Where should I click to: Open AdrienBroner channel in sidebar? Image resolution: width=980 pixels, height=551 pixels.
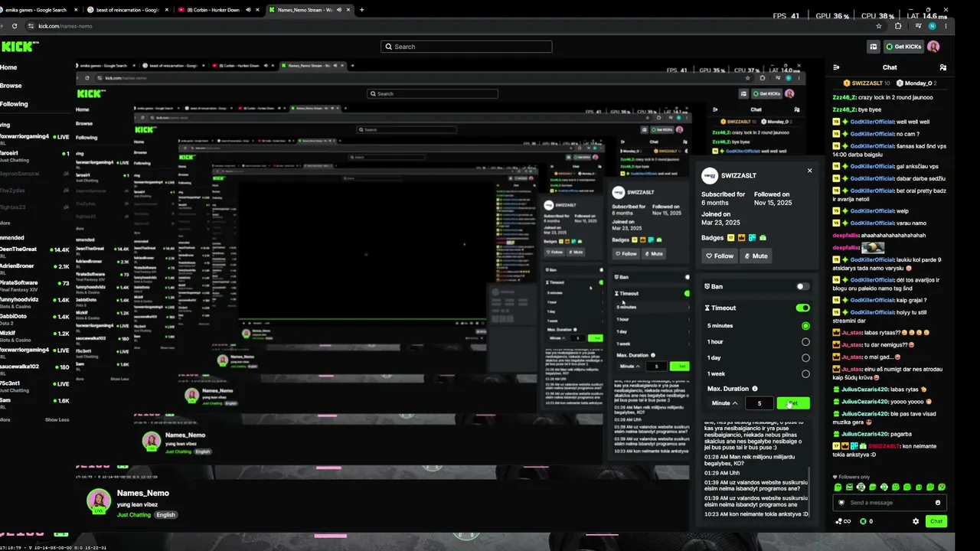click(x=34, y=269)
